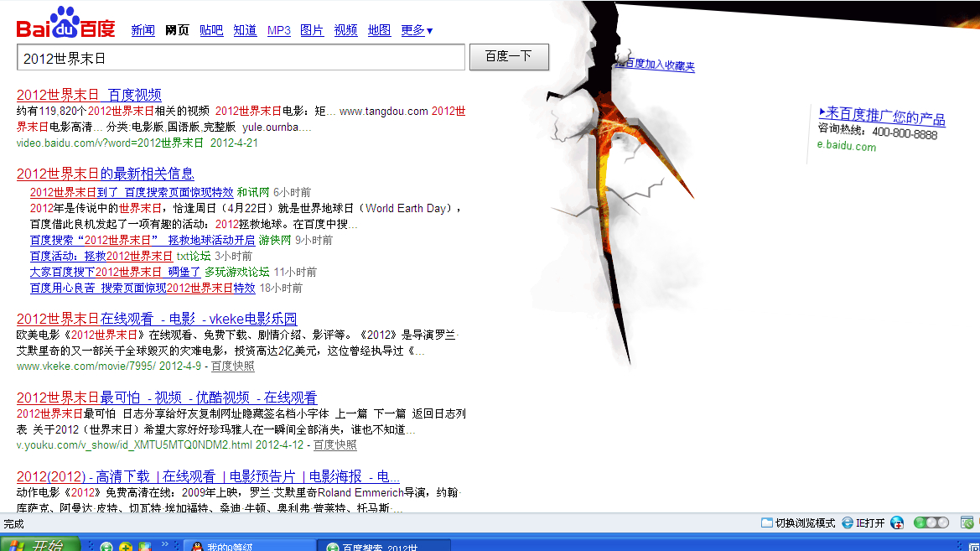Expand the quick-launch overflow chevron
The height and width of the screenshot is (551, 980).
click(x=165, y=544)
